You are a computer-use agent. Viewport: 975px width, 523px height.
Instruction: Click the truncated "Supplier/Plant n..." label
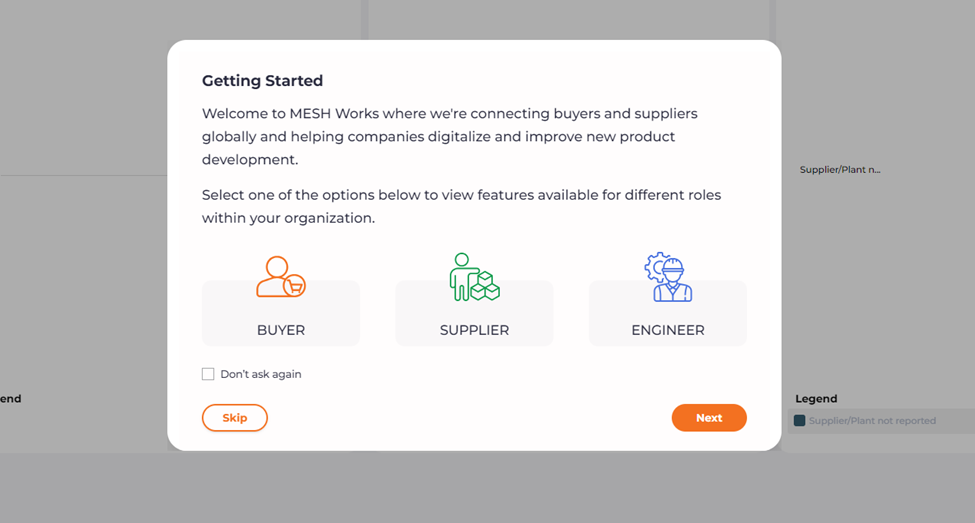pos(840,170)
